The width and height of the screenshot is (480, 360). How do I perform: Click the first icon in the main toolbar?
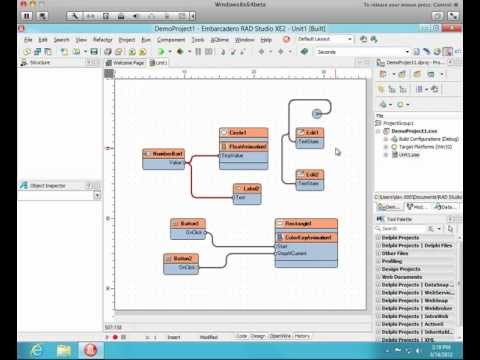coord(27,52)
